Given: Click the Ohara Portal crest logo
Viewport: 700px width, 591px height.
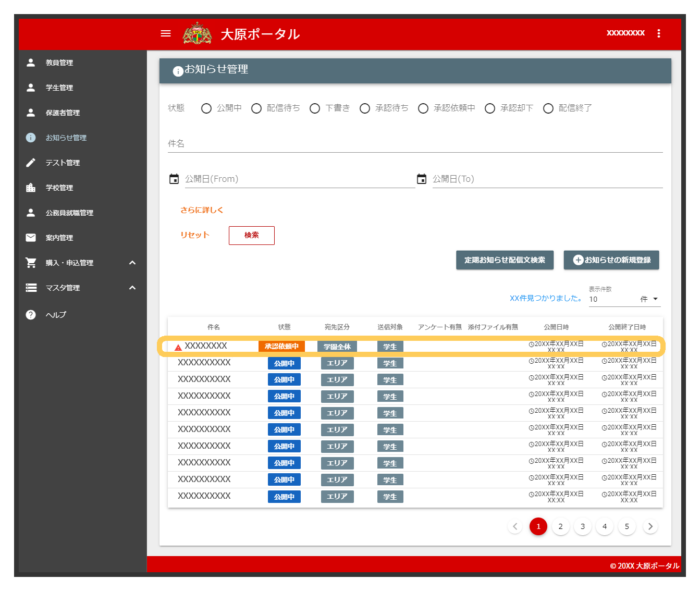Looking at the screenshot, I should [x=197, y=34].
